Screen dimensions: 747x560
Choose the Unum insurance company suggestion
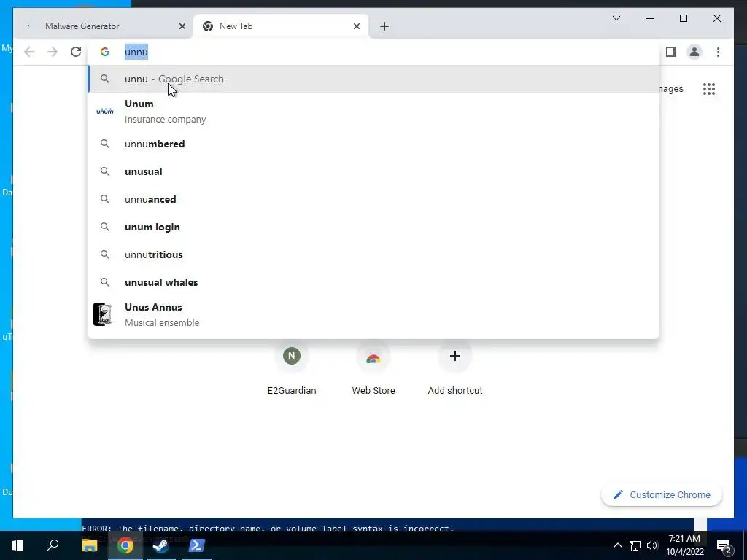tap(373, 112)
